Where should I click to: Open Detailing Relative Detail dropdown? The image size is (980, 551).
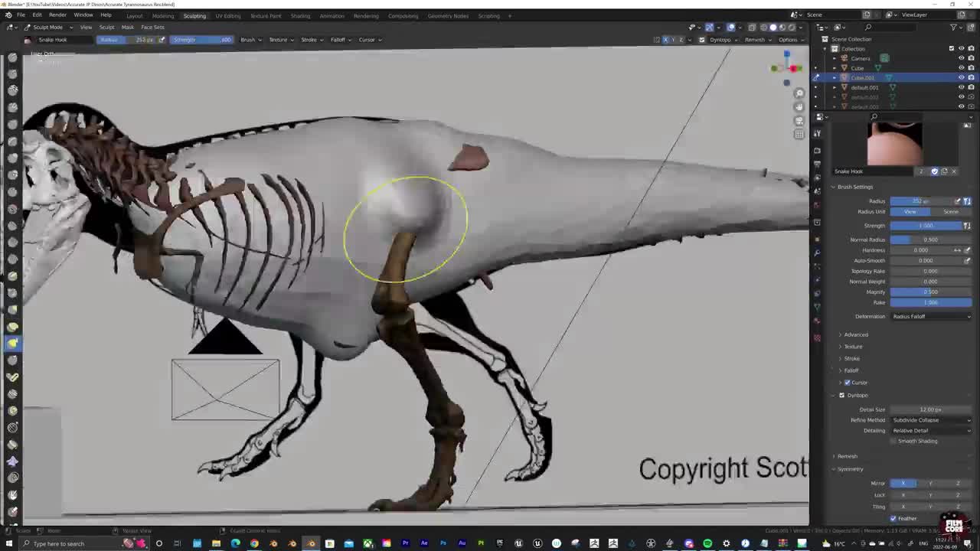[x=931, y=430]
